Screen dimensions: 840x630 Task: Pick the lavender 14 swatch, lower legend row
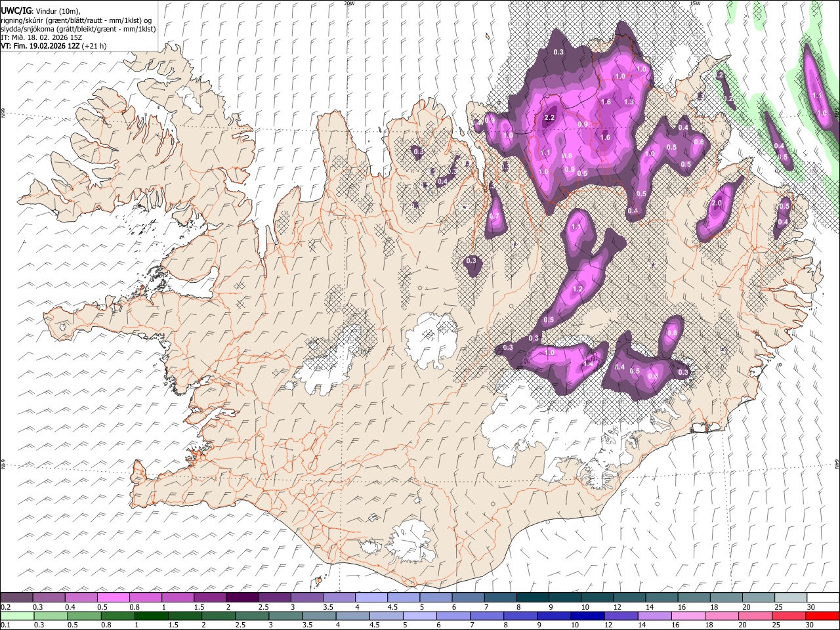(x=654, y=616)
